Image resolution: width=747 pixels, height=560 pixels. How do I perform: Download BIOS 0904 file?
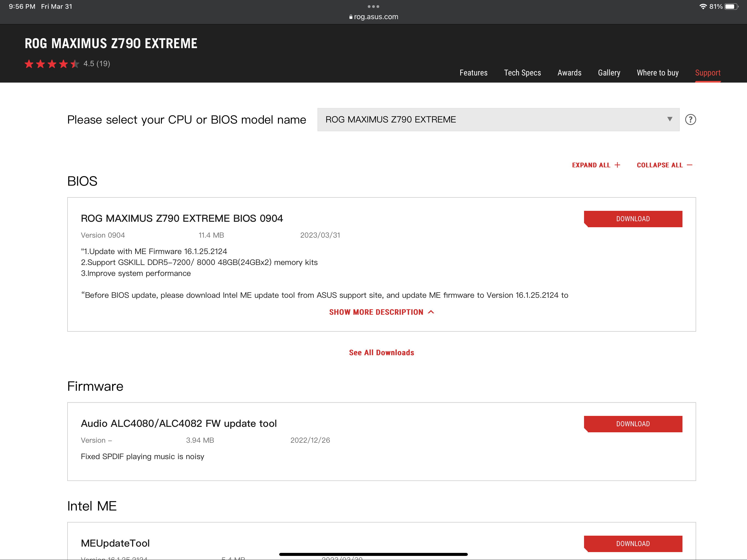click(x=633, y=219)
